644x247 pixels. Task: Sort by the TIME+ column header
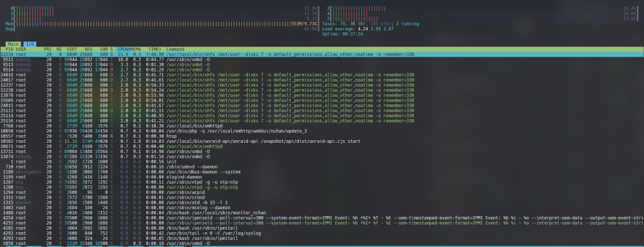[155, 50]
